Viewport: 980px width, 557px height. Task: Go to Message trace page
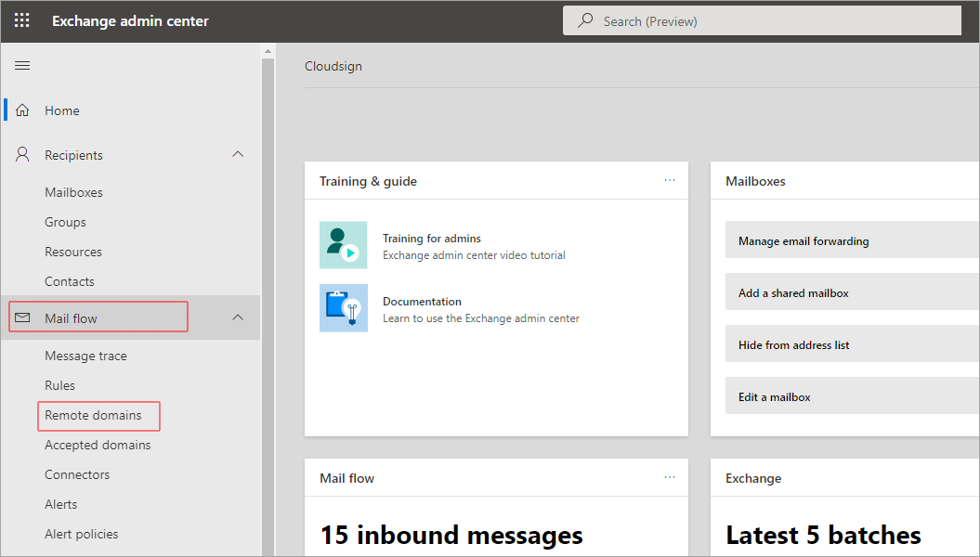click(85, 356)
